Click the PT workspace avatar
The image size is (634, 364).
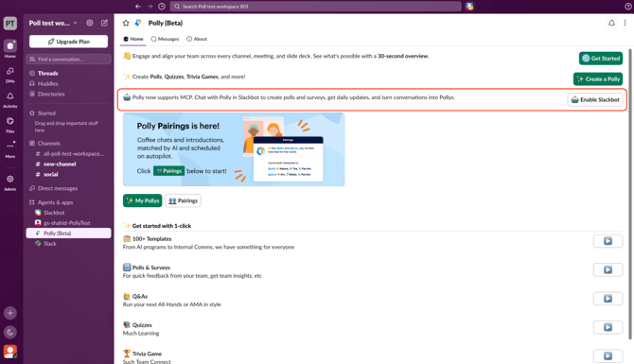[x=10, y=24]
